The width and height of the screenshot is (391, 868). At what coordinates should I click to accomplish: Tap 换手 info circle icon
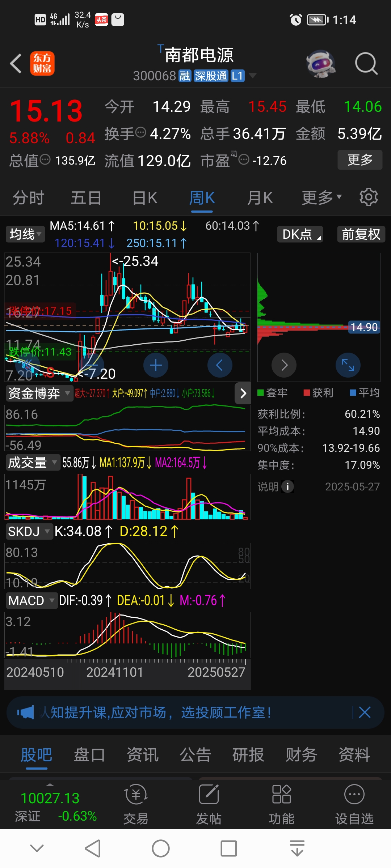click(140, 133)
